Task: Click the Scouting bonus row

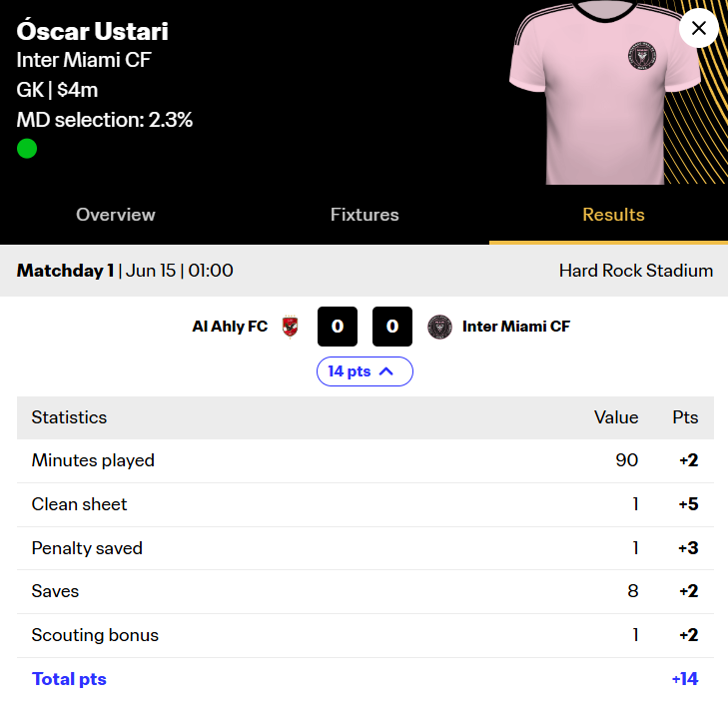Action: point(364,635)
